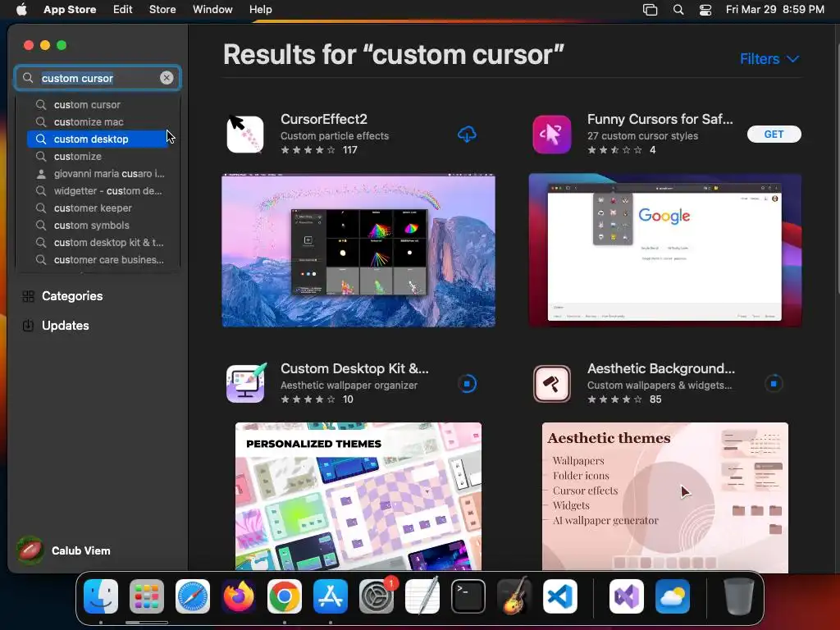Open the CursorEffect2 app icon

click(x=245, y=135)
